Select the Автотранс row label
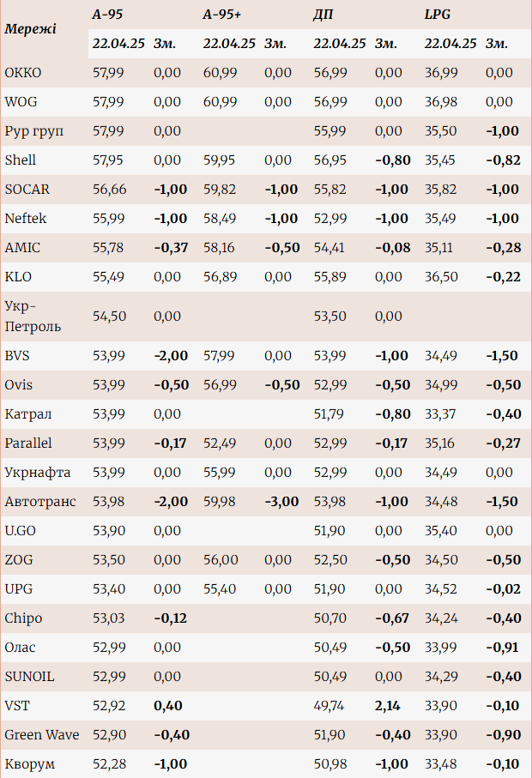The width and height of the screenshot is (532, 778). (x=40, y=502)
